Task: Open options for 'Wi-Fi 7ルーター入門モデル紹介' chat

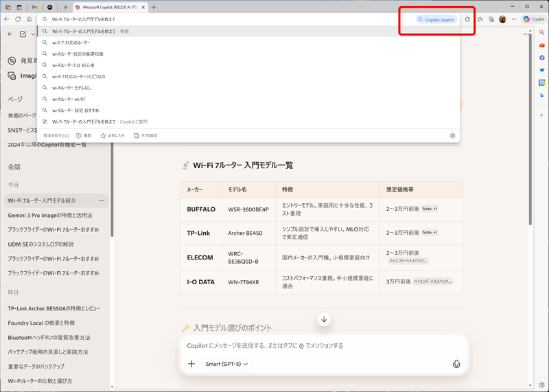Action: pyautogui.click(x=101, y=200)
